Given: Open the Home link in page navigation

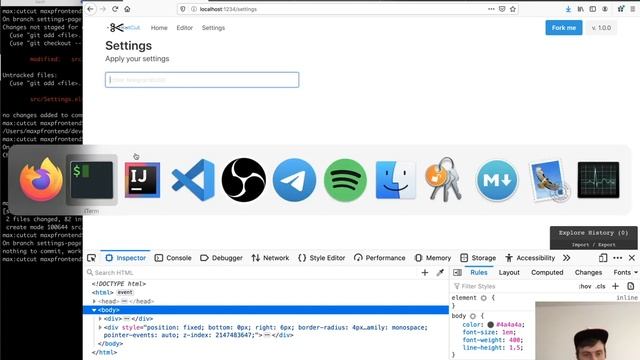Looking at the screenshot, I should tap(159, 28).
